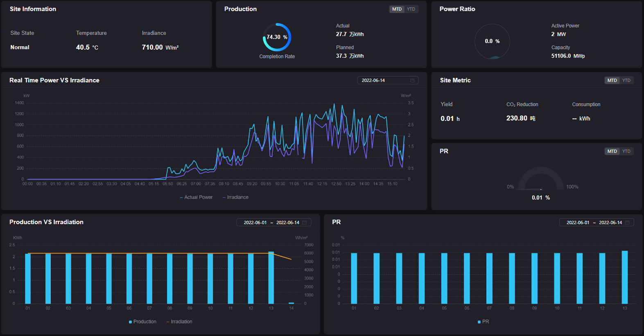Open end date 2022-06-14 in bottom PR chart

pyautogui.click(x=610, y=222)
